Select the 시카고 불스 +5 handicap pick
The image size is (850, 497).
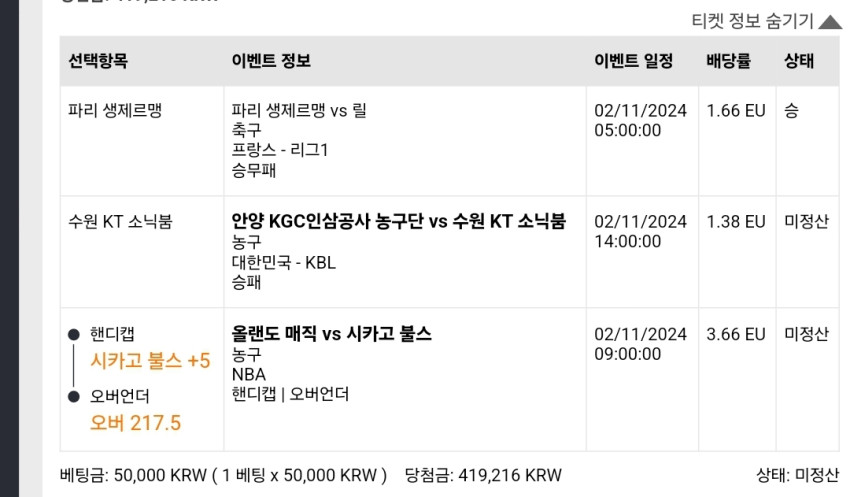click(150, 360)
